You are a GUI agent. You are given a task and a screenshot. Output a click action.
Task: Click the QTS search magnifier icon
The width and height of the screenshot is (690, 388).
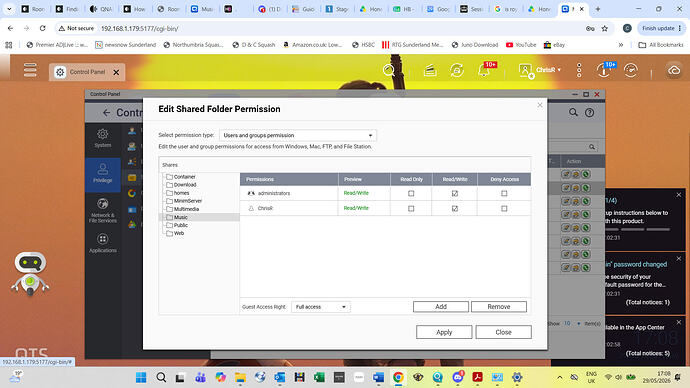pyautogui.click(x=389, y=70)
